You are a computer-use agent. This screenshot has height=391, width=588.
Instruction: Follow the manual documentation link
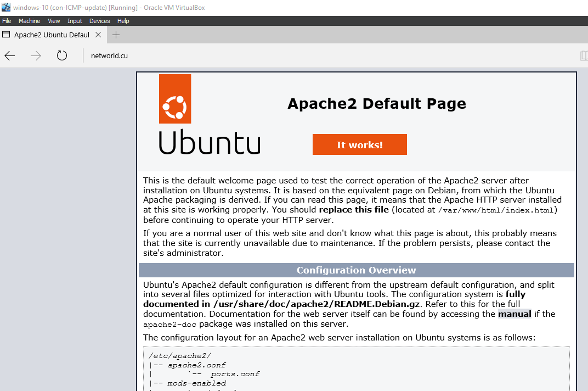point(514,314)
